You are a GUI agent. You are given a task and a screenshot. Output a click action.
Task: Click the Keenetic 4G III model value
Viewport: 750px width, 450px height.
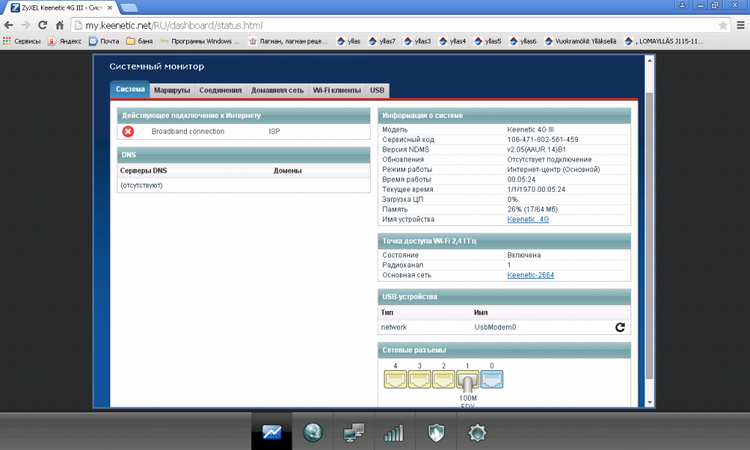(530, 130)
